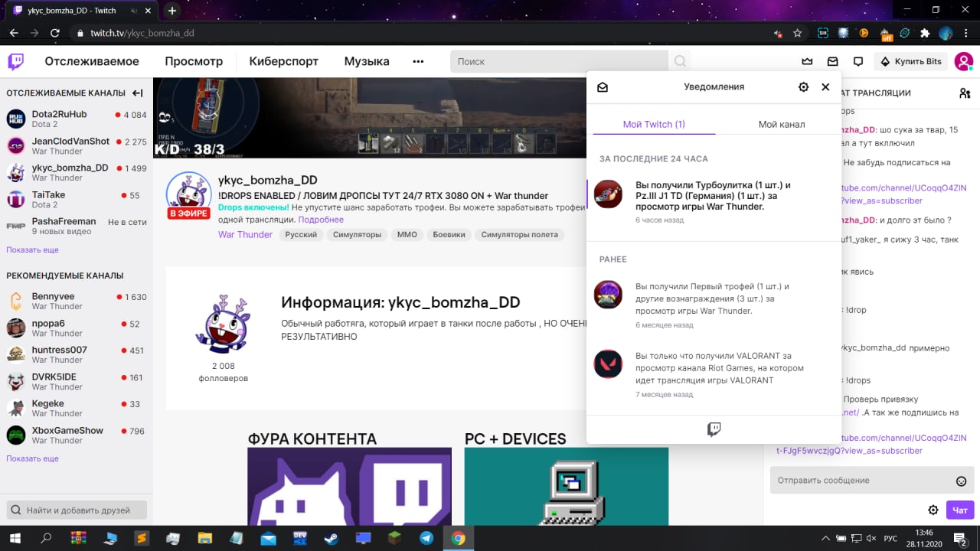Open Chrome extensions puzzle icon
Screen dimensions: 980x551
tap(925, 33)
